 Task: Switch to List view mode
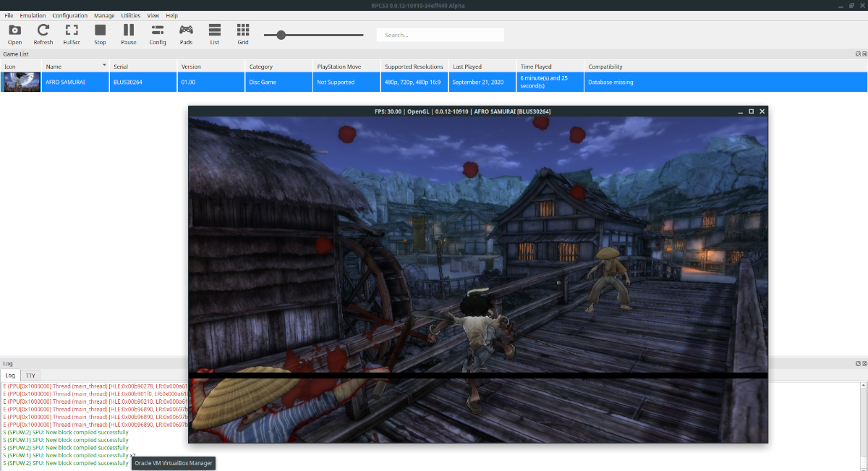point(214,33)
